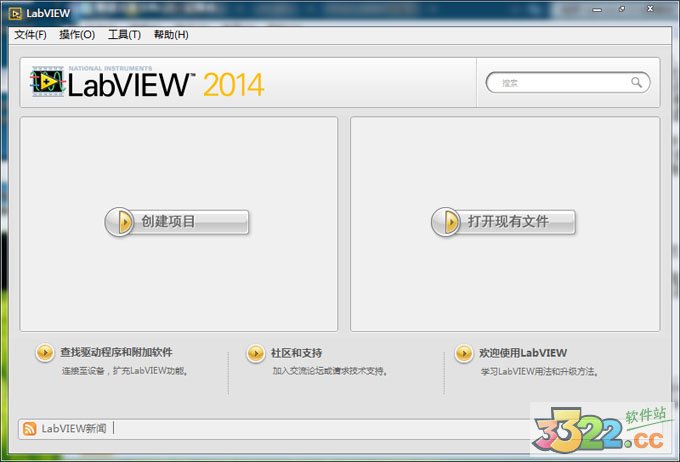Open the 社区和支持 link

pos(296,353)
